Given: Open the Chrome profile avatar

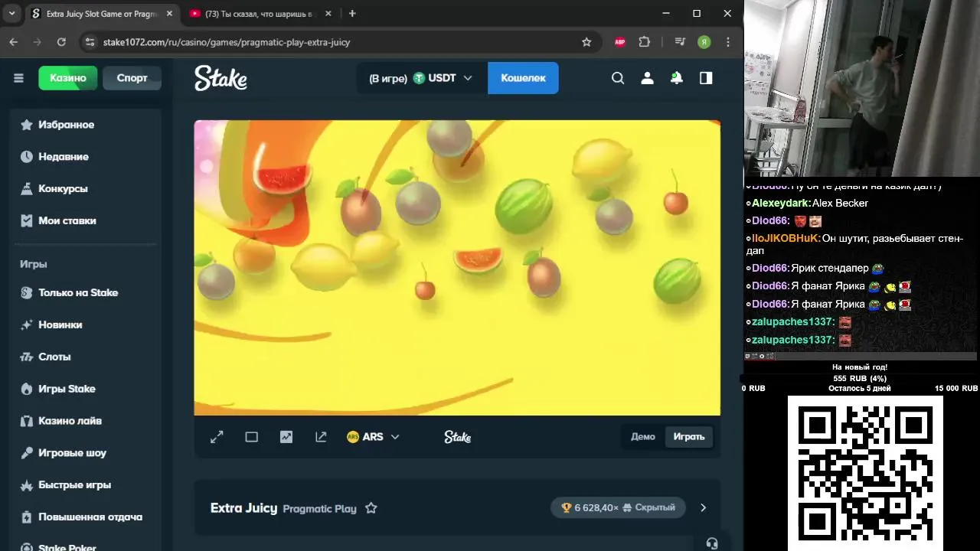Looking at the screenshot, I should pyautogui.click(x=704, y=42).
